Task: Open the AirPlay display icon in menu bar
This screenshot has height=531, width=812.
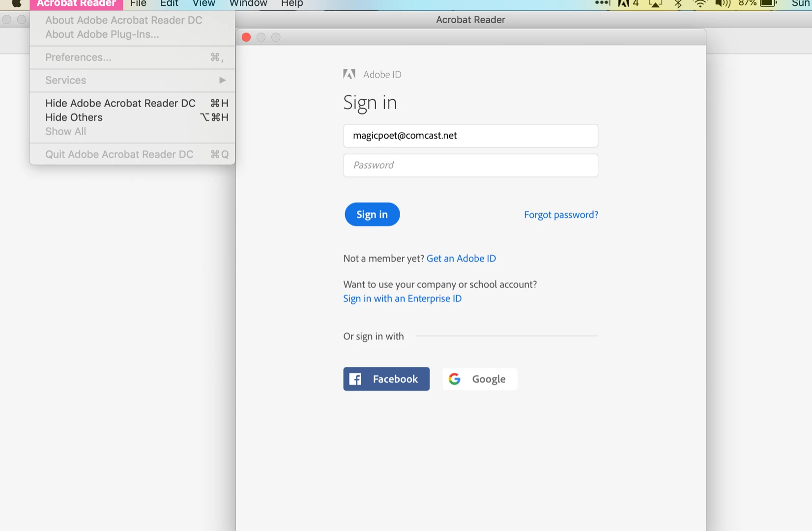Action: pos(655,3)
